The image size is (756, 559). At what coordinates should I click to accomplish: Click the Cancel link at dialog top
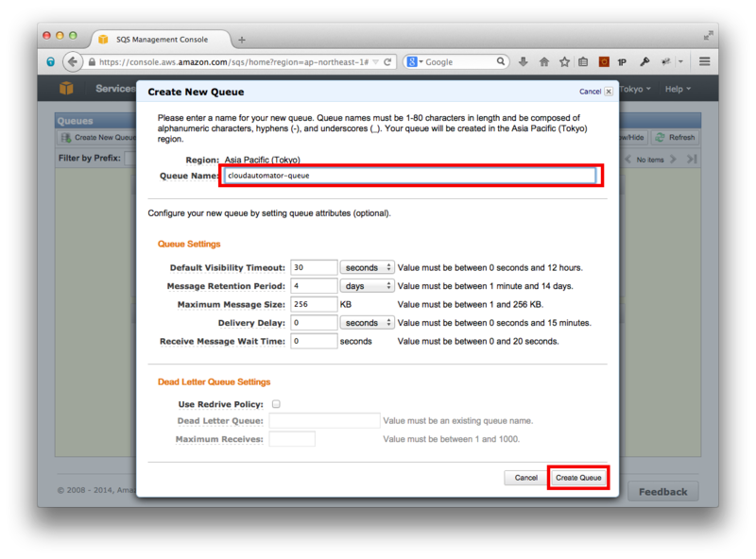point(590,92)
